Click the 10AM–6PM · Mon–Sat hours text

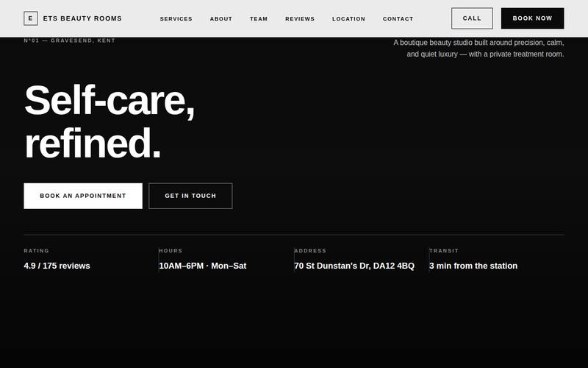click(203, 266)
